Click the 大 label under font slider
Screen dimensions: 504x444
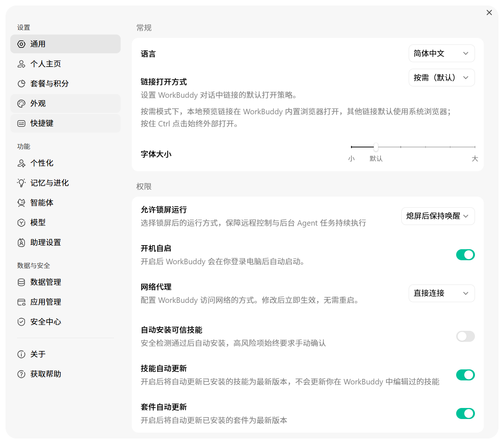pyautogui.click(x=475, y=159)
